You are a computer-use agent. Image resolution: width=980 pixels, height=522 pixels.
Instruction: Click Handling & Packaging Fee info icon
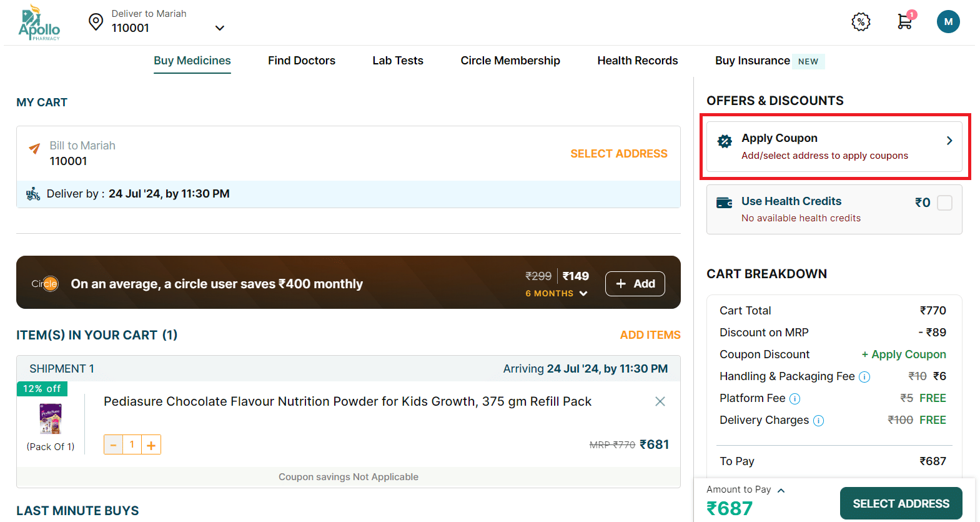coord(864,377)
